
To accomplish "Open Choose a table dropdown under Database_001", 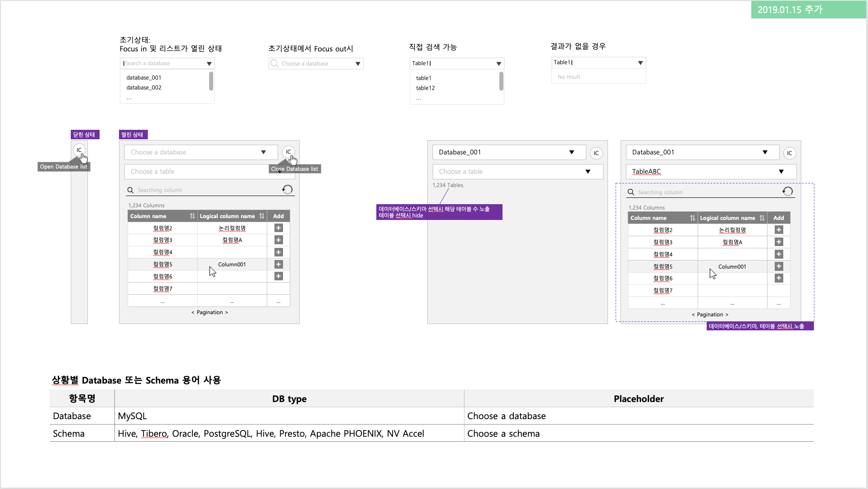I will [x=588, y=172].
